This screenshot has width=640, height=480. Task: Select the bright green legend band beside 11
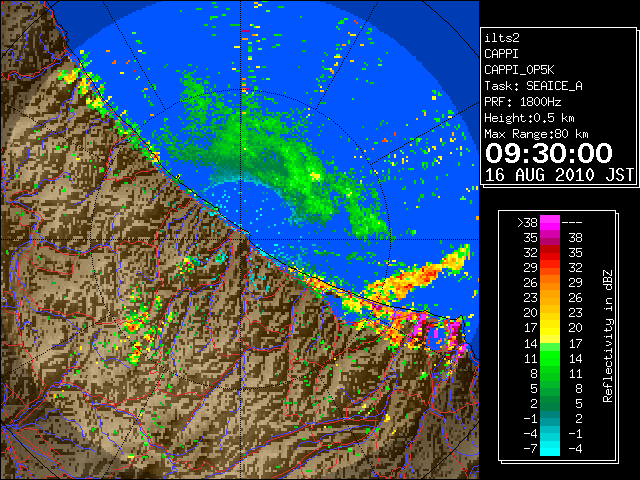(550, 358)
